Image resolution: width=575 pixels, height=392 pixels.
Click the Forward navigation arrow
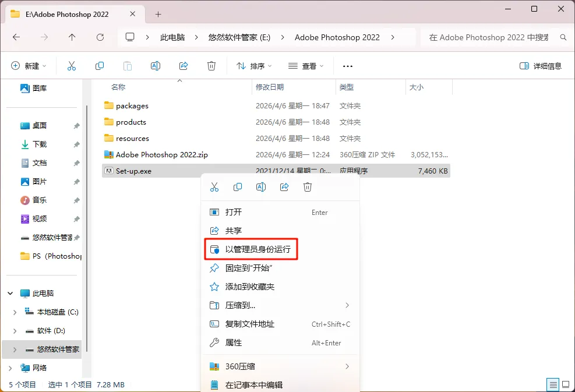44,37
